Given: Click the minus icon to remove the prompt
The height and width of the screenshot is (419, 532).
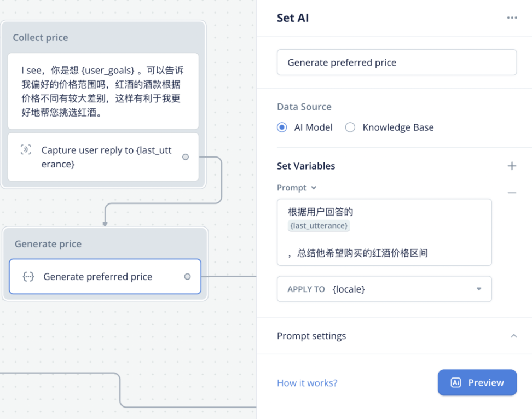Looking at the screenshot, I should 512,193.
